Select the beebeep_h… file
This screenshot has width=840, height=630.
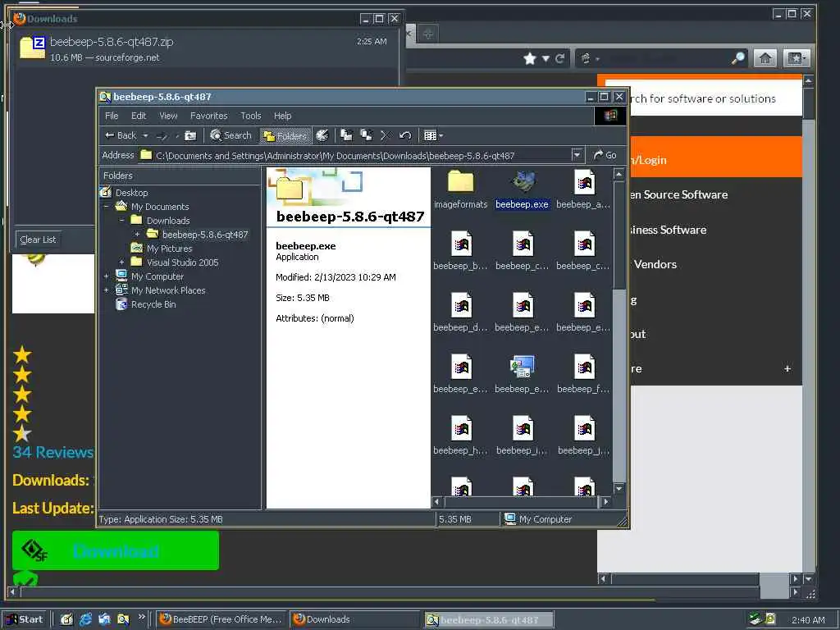460,436
